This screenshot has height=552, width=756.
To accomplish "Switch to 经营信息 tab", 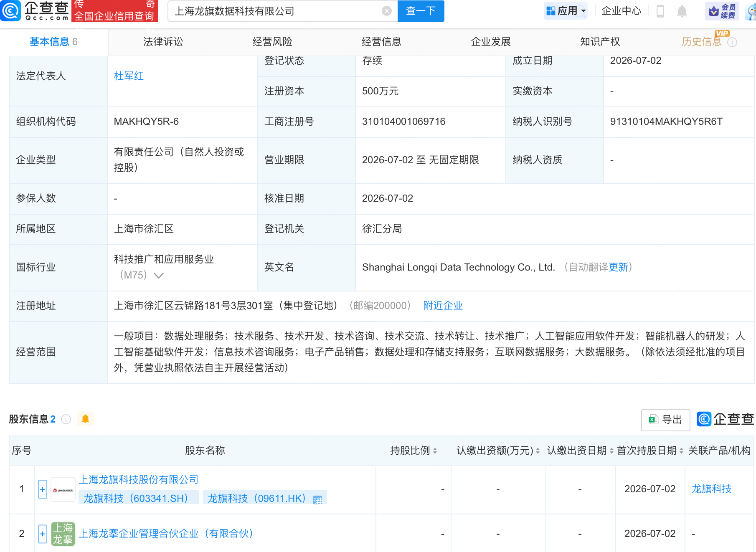I will (382, 42).
